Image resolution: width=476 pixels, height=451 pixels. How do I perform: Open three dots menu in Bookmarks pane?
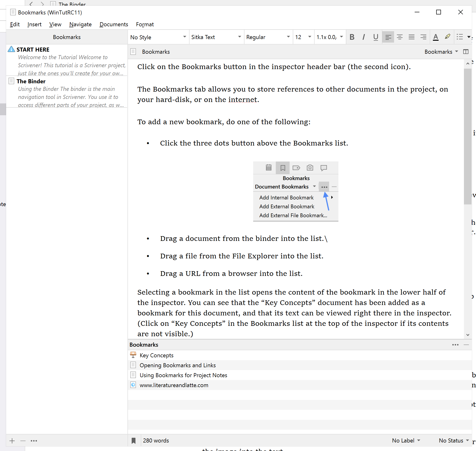point(455,345)
